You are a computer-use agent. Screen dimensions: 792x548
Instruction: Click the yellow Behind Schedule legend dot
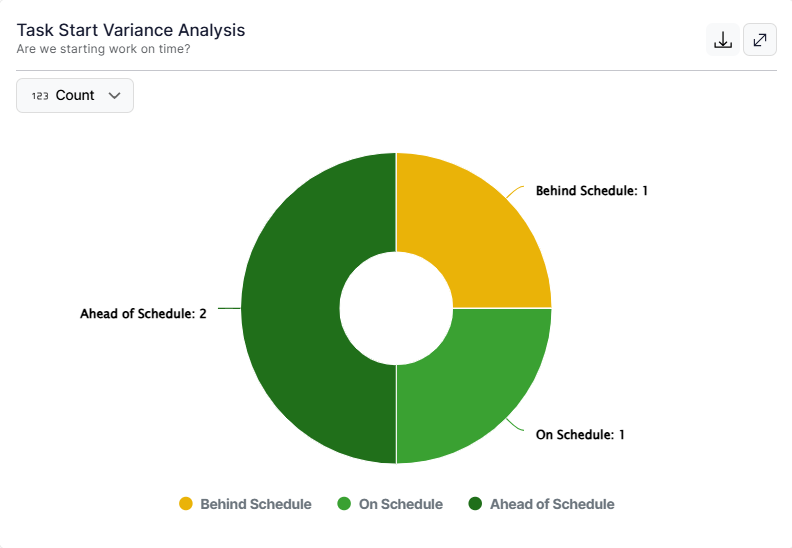pyautogui.click(x=185, y=504)
